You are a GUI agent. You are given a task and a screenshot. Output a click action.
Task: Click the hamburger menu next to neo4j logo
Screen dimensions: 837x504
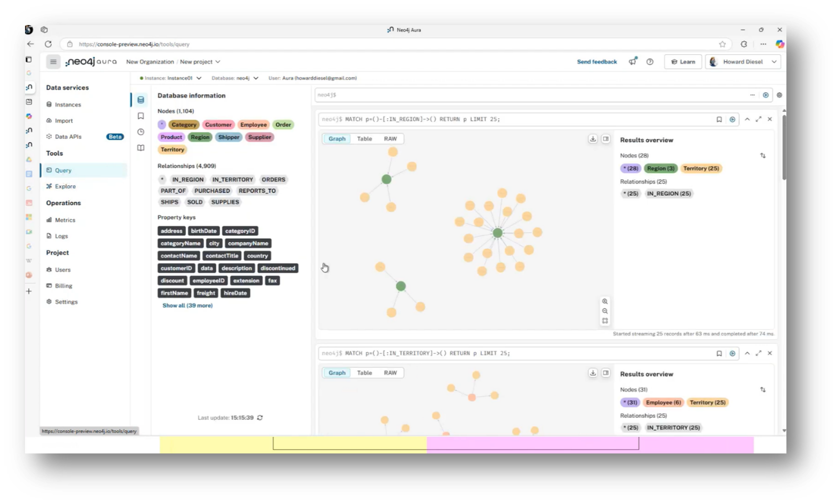tap(53, 62)
